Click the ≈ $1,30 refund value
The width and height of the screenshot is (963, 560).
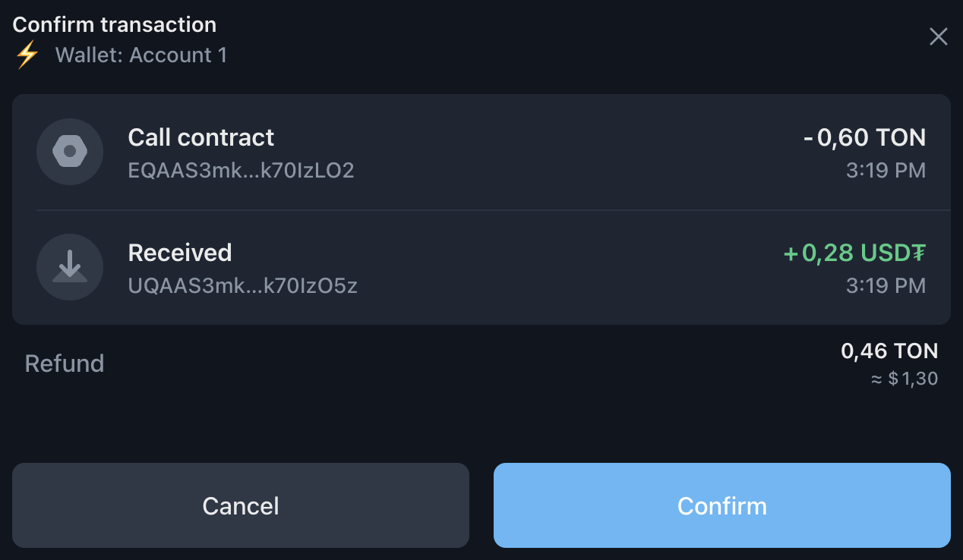click(904, 379)
